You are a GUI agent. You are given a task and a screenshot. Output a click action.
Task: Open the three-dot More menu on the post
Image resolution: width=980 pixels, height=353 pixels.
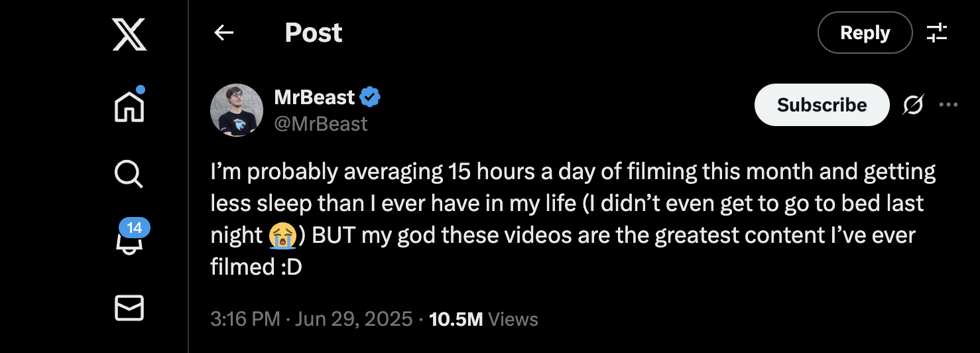[x=949, y=105]
